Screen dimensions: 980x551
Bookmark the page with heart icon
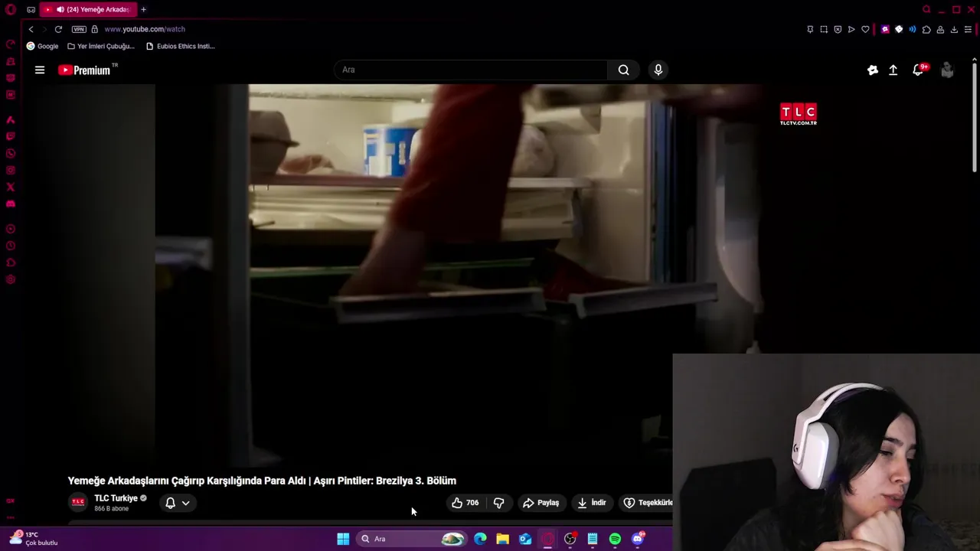point(865,29)
